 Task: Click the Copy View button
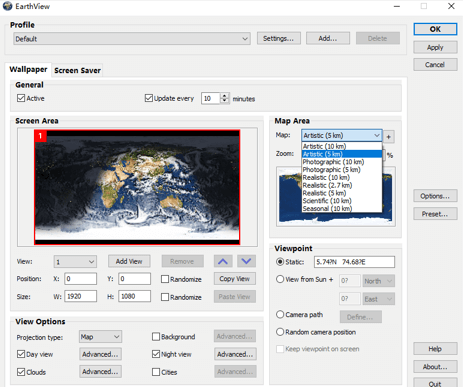click(x=235, y=279)
